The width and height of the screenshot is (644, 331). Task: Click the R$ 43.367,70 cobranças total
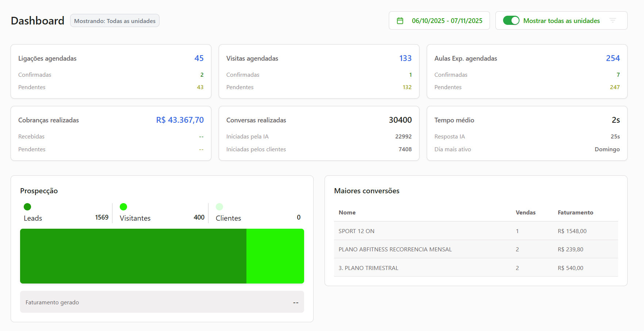coord(180,120)
